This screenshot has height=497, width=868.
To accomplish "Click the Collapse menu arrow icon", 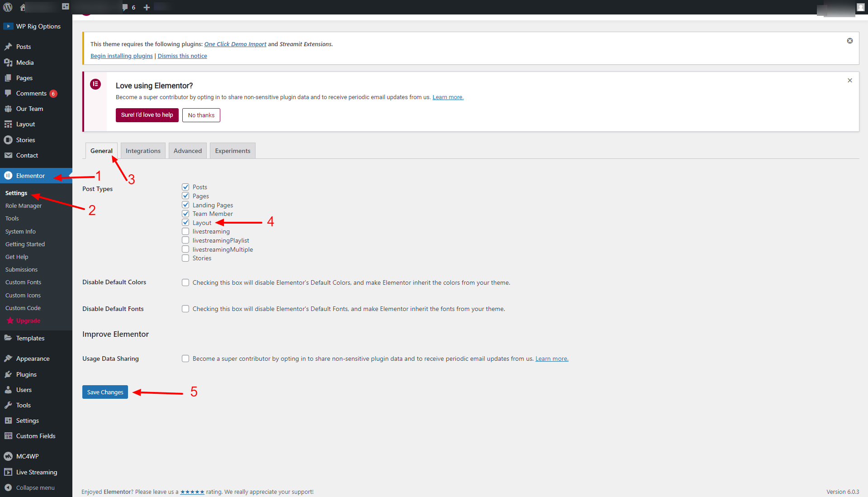I will pyautogui.click(x=8, y=487).
